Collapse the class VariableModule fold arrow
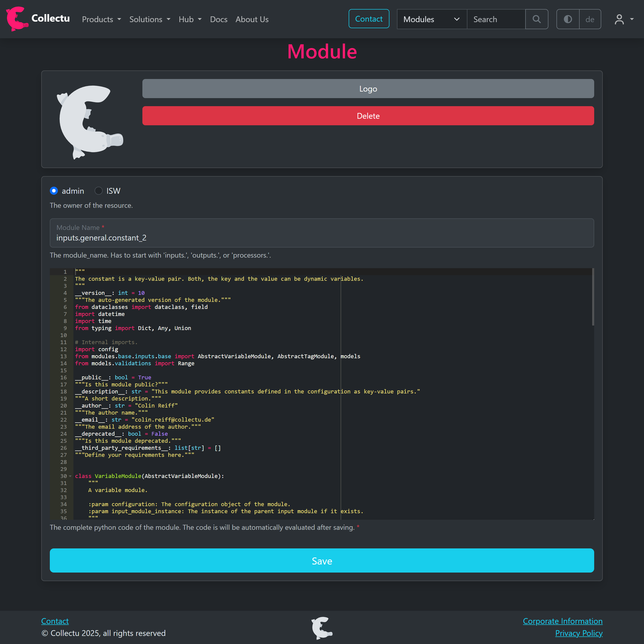Viewport: 644px width, 644px height. (70, 476)
